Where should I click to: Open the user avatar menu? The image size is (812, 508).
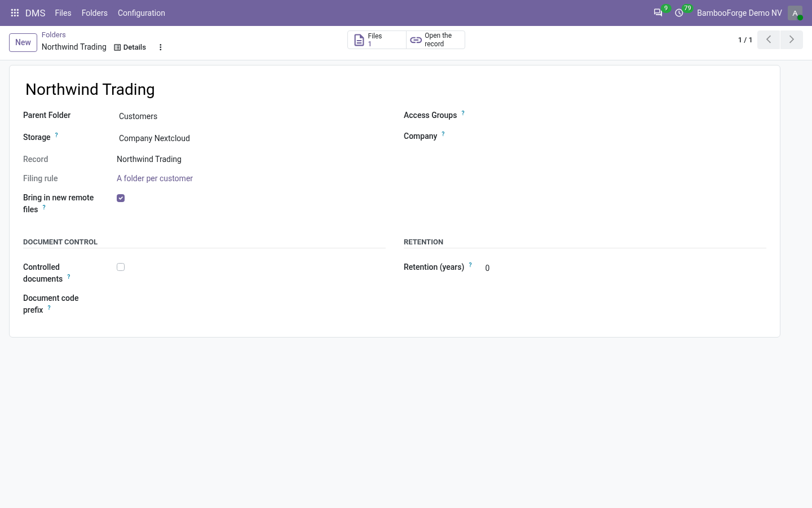coord(795,13)
